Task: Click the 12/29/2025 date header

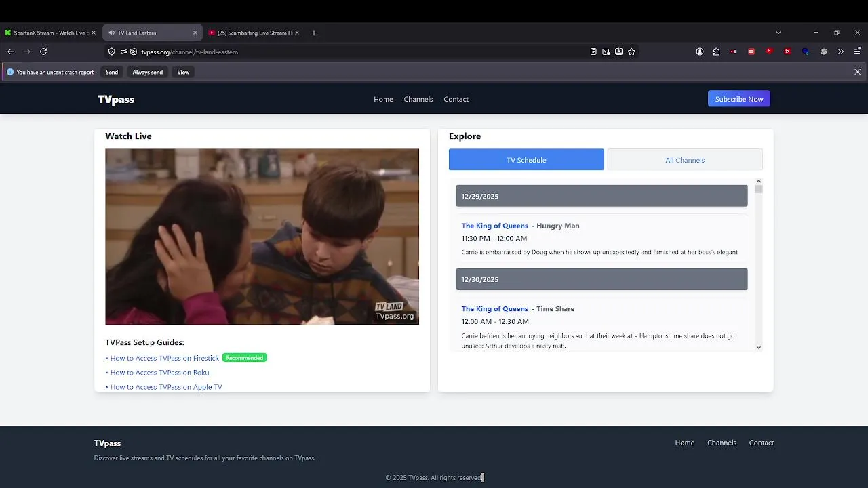Action: point(601,196)
